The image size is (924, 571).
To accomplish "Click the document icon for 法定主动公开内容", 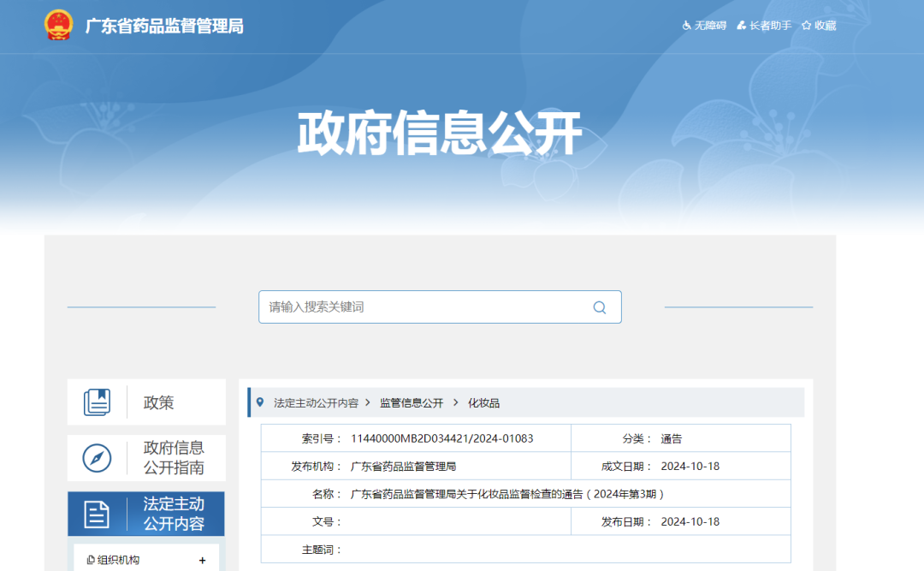I will click(x=97, y=514).
